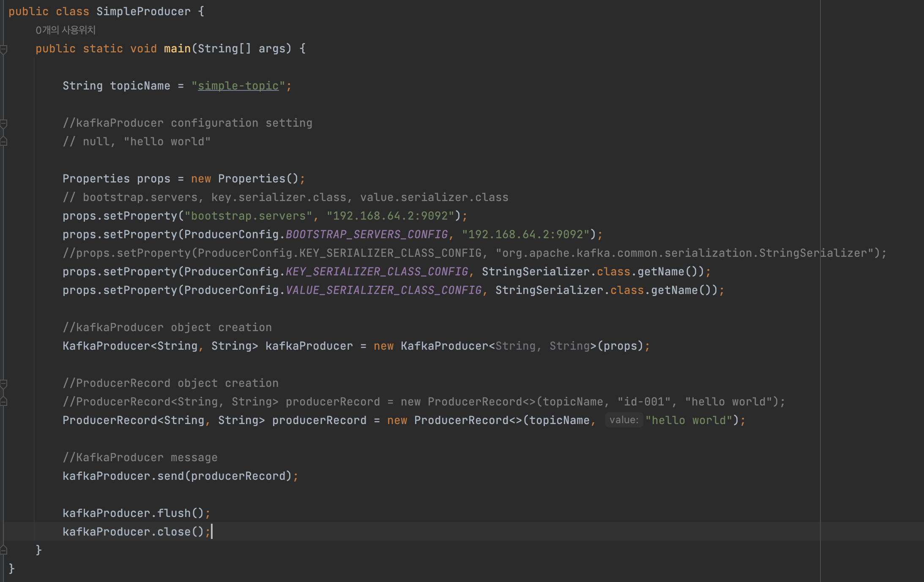Click the main method name
This screenshot has height=582, width=924.
click(177, 49)
